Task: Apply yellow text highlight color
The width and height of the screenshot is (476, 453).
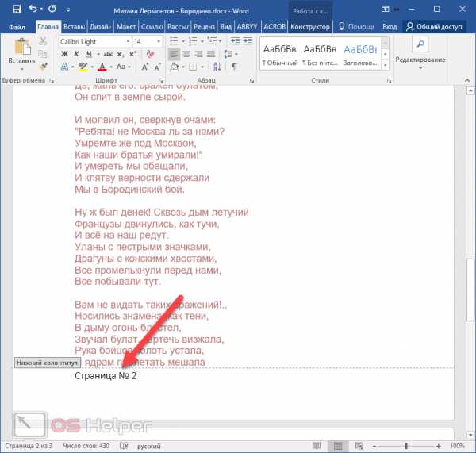Action: click(x=83, y=67)
